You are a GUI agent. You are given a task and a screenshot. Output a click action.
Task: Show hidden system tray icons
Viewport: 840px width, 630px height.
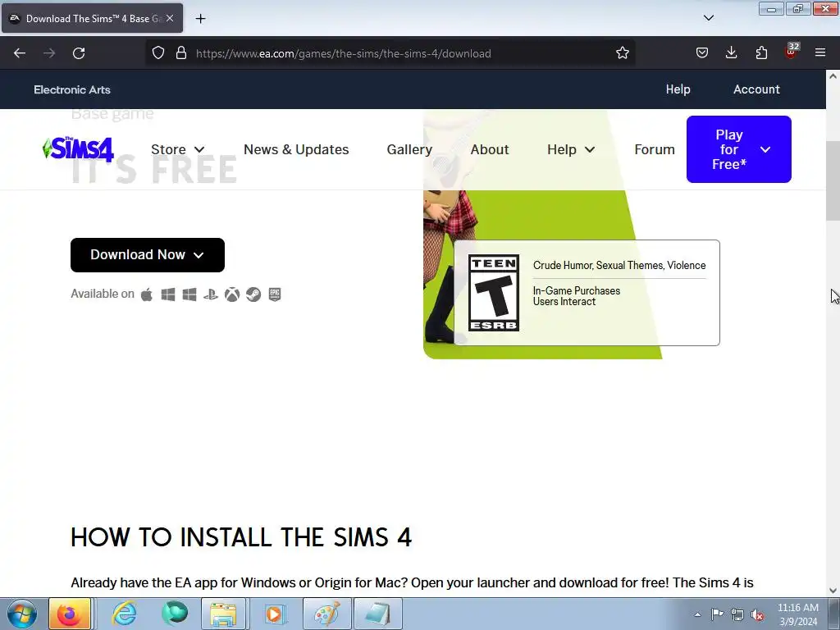point(697,614)
